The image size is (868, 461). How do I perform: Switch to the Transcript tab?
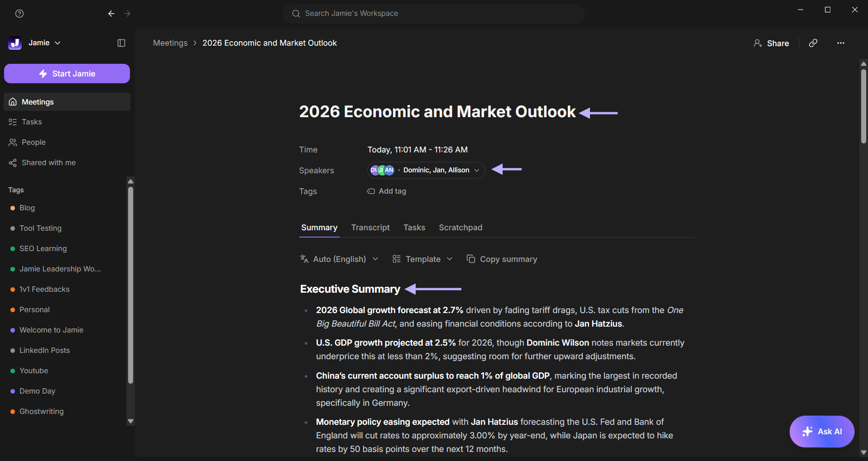pyautogui.click(x=370, y=228)
